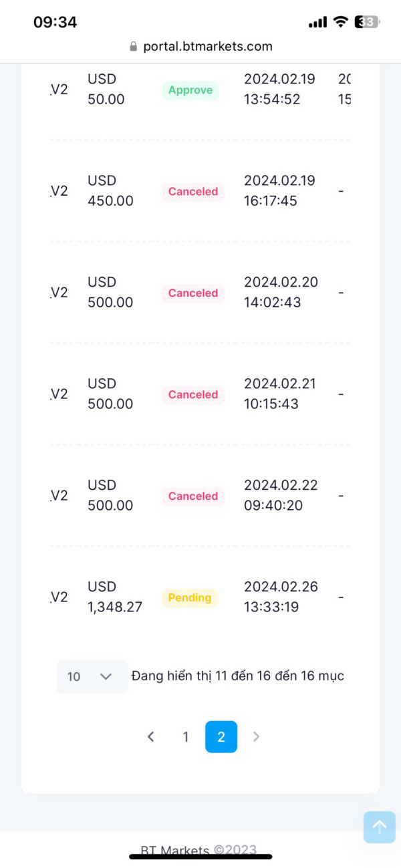
Task: Open the rows-per-page dropdown showing 10
Action: click(92, 676)
